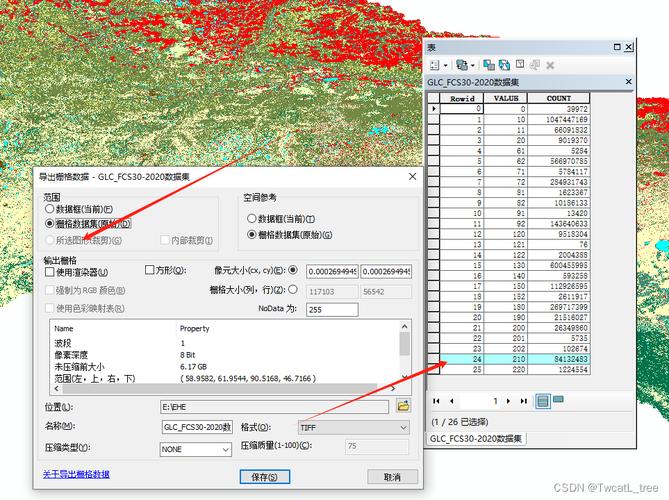Select 数据框(当前) radio under 范围
This screenshot has height=500, width=669.
coord(49,209)
